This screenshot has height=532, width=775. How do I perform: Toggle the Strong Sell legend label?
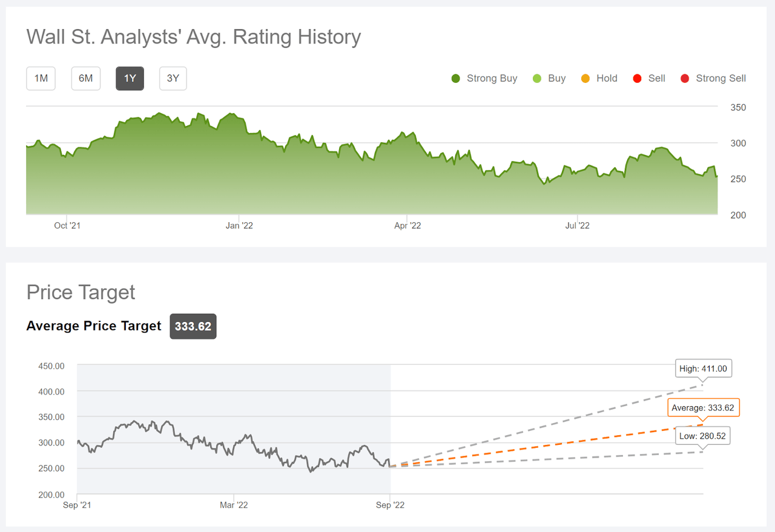point(721,79)
